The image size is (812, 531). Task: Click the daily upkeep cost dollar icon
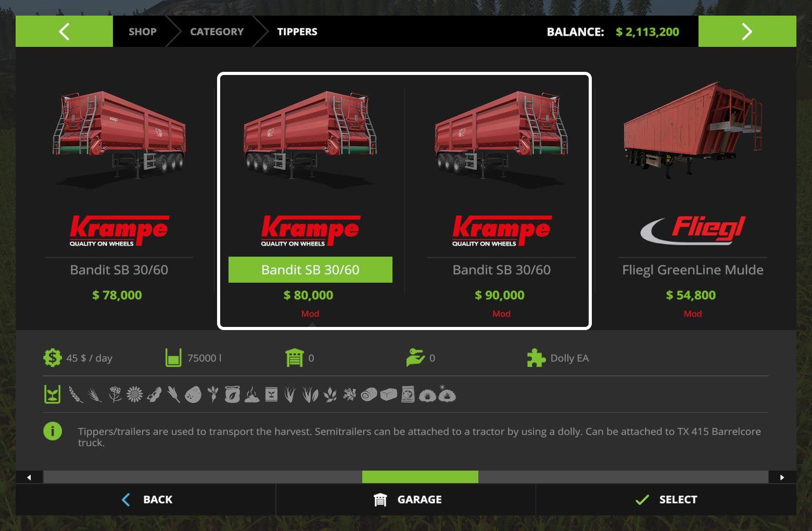(x=52, y=358)
